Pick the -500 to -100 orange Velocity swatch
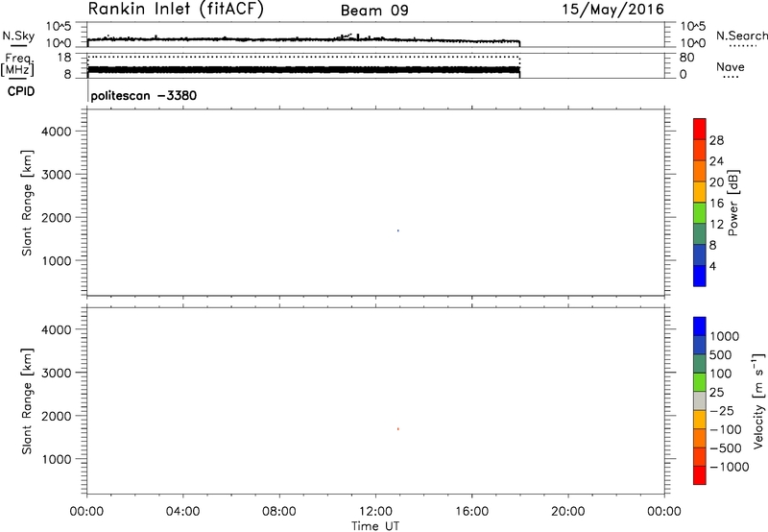The image size is (768, 532). [700, 439]
